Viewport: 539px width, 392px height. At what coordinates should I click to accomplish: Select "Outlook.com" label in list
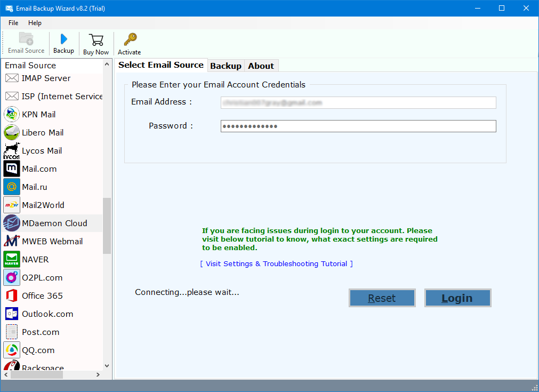click(x=47, y=314)
